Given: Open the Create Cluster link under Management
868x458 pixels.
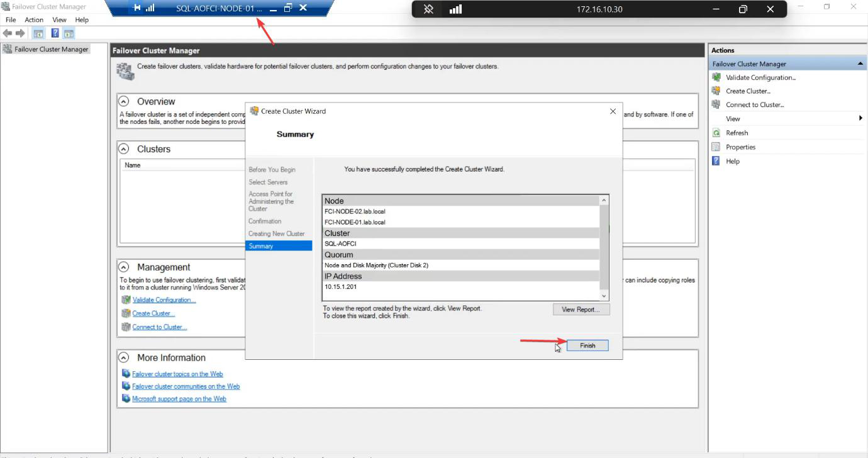Looking at the screenshot, I should 153,313.
